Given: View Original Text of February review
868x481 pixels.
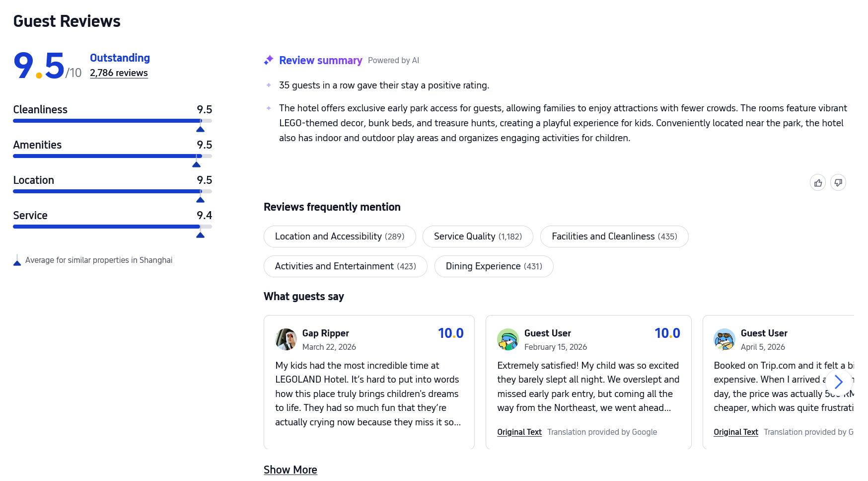Looking at the screenshot, I should point(519,432).
